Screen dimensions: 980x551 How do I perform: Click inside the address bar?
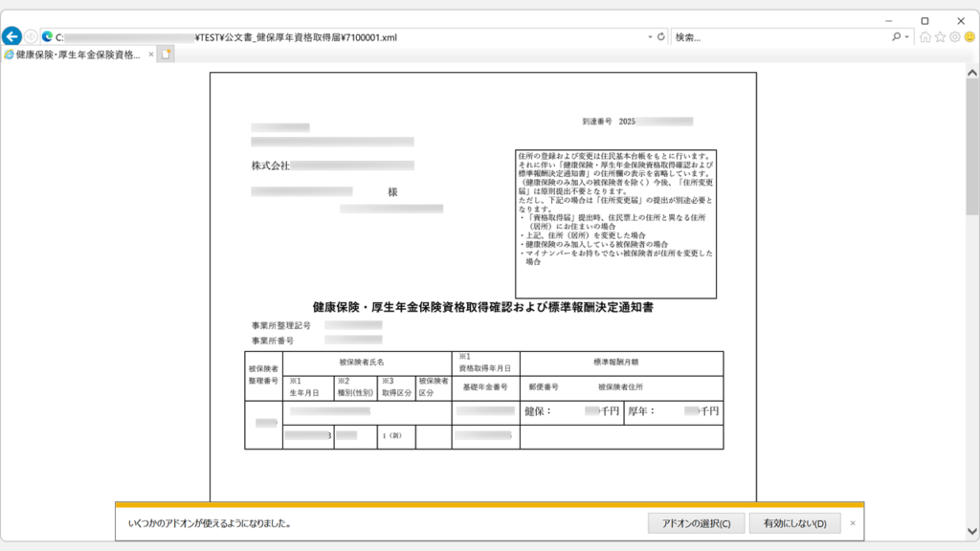[x=383, y=36]
